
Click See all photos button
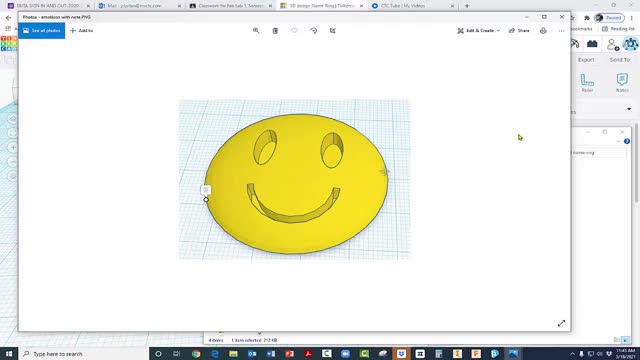point(42,31)
